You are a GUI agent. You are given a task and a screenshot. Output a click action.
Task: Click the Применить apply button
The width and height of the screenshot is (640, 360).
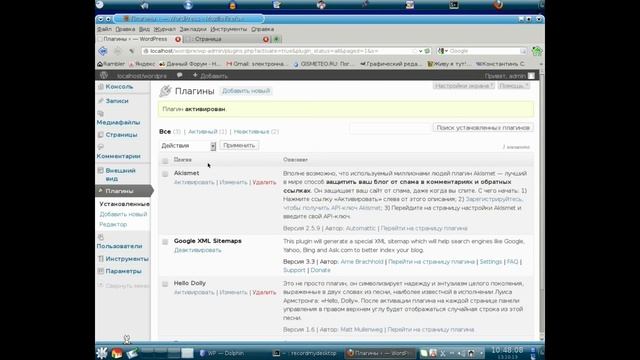[239, 145]
